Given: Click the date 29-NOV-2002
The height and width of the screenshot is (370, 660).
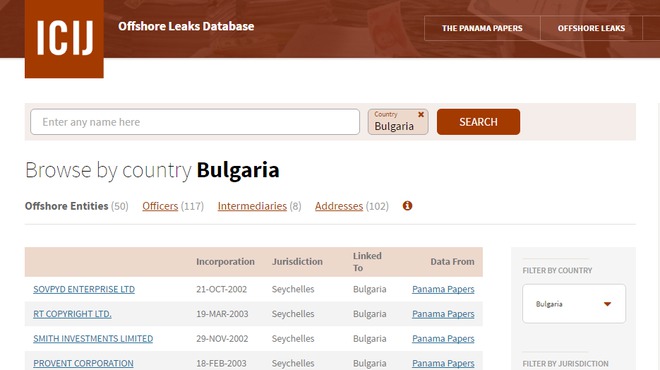Looking at the screenshot, I should coord(222,338).
